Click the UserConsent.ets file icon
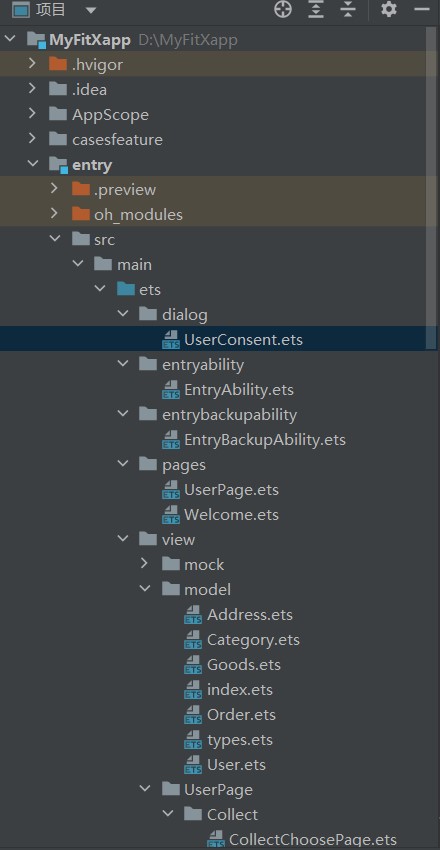This screenshot has width=440, height=850. [171, 340]
